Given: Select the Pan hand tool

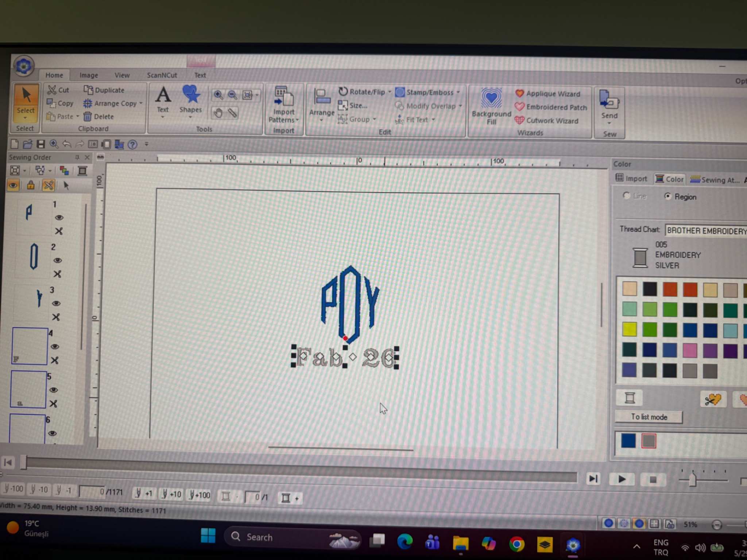Looking at the screenshot, I should [x=218, y=113].
